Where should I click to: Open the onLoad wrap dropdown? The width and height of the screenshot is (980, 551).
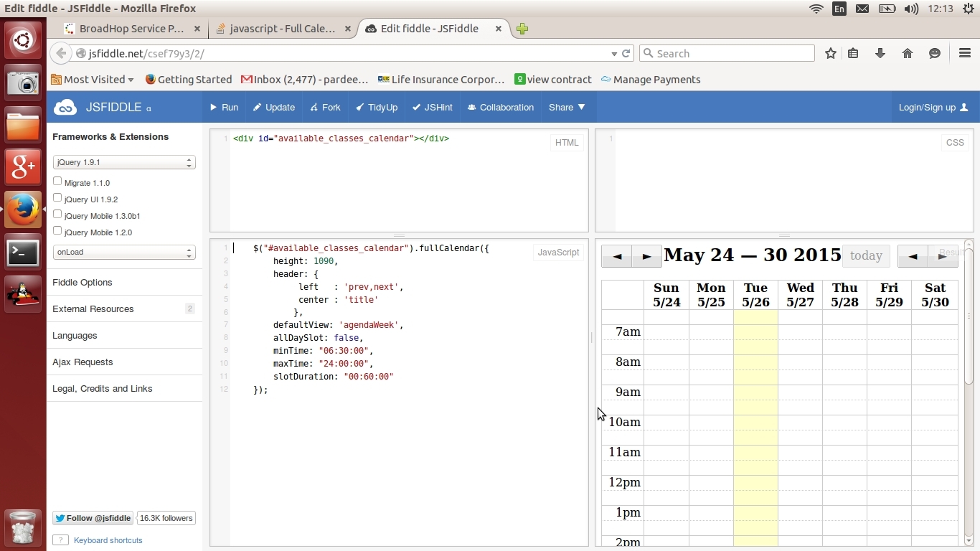[x=124, y=253]
